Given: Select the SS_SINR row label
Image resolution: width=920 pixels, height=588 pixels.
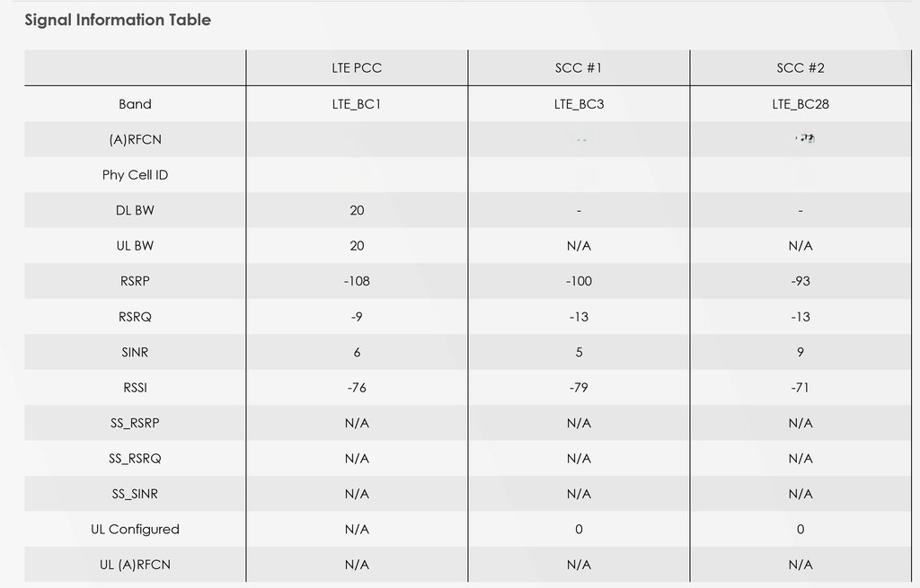Looking at the screenshot, I should pos(135,494).
